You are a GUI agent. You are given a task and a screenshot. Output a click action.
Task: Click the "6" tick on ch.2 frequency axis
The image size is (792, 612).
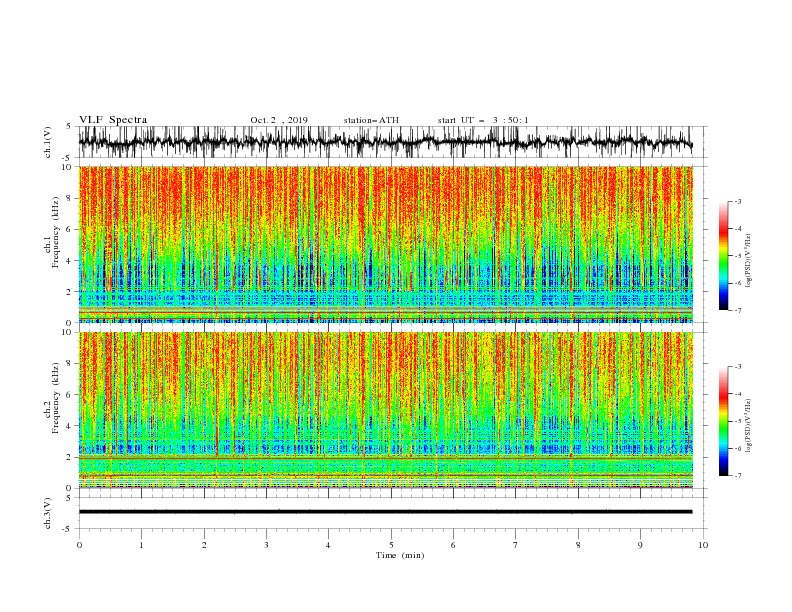(69, 395)
